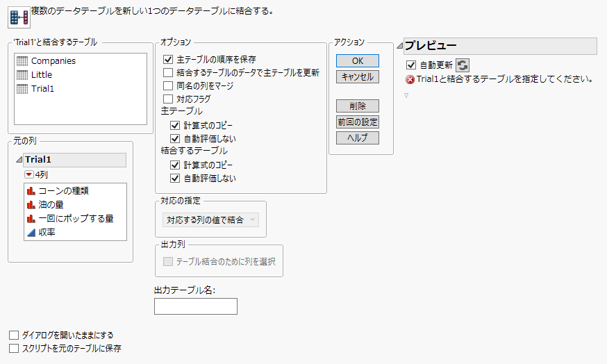The image size is (607, 364).
Task: Click the preview refresh icon
Action: tap(463, 65)
